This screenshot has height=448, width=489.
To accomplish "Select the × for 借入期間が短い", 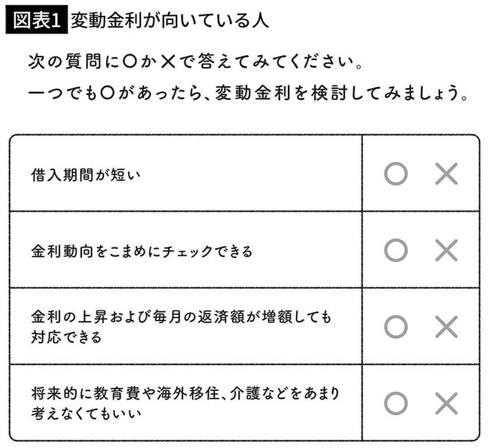I will pos(446,174).
